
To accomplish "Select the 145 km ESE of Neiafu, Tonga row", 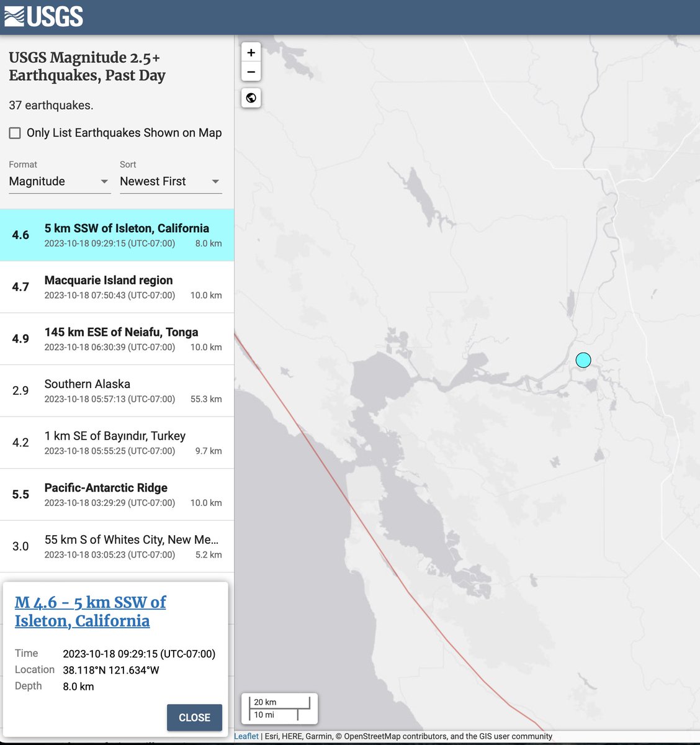I will click(117, 339).
